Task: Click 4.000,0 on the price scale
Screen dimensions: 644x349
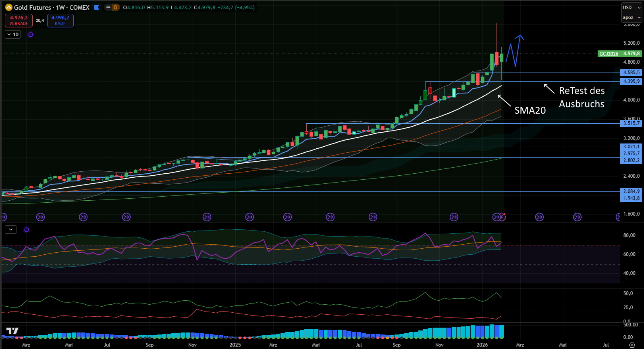Action: (x=631, y=100)
